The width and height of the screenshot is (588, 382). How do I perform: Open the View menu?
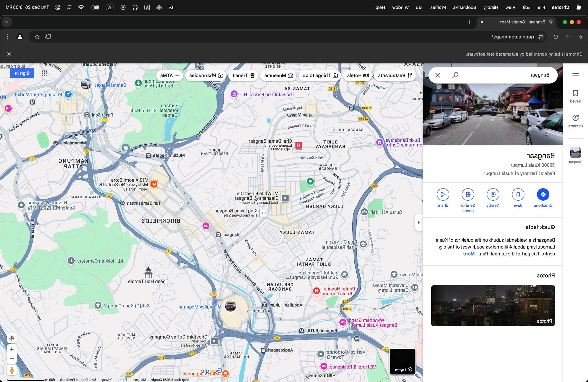point(510,7)
